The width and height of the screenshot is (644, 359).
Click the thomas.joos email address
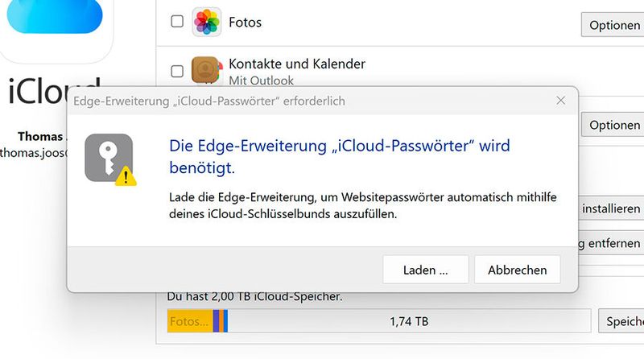coord(34,151)
